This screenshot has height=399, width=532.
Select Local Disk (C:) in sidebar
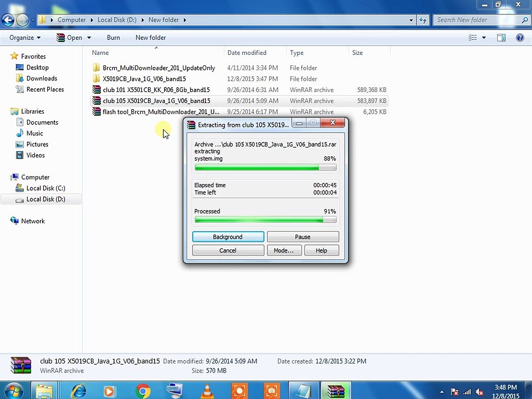click(x=45, y=188)
